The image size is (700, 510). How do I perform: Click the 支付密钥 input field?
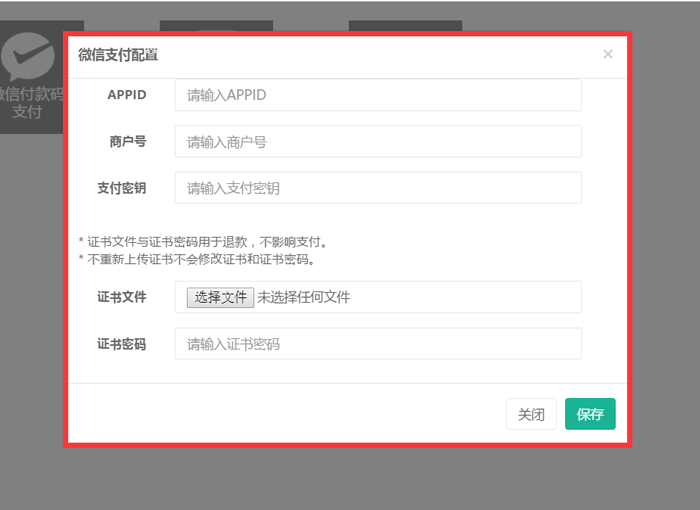(378, 188)
